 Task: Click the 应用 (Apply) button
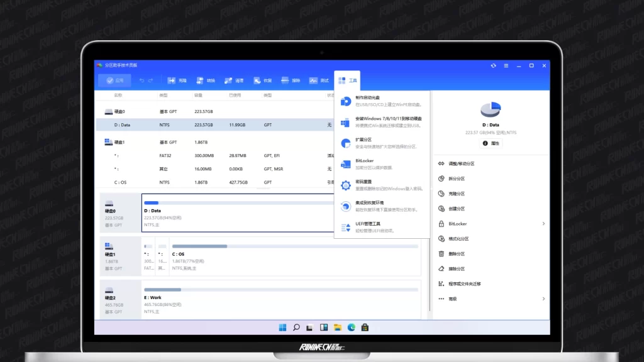click(114, 80)
